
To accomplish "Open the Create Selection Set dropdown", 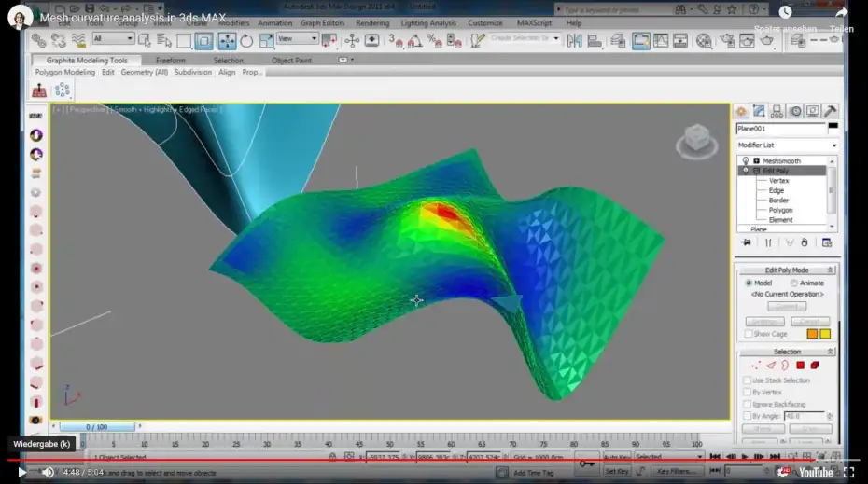I will pos(525,38).
